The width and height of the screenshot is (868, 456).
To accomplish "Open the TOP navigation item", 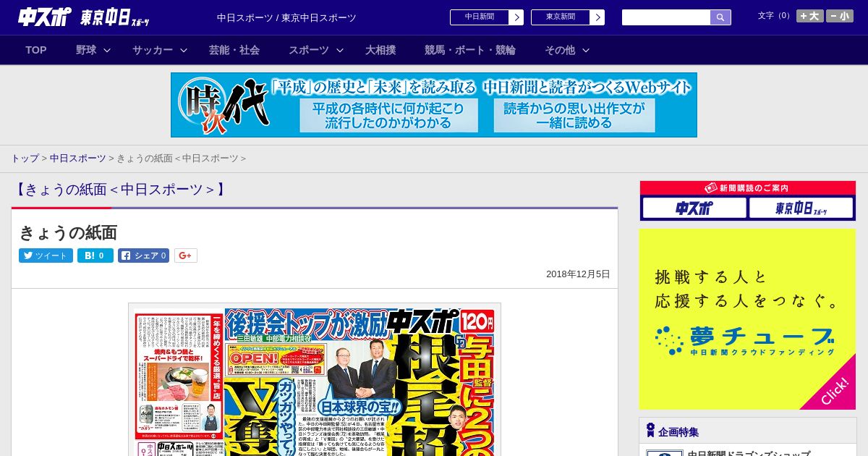I will click(36, 50).
